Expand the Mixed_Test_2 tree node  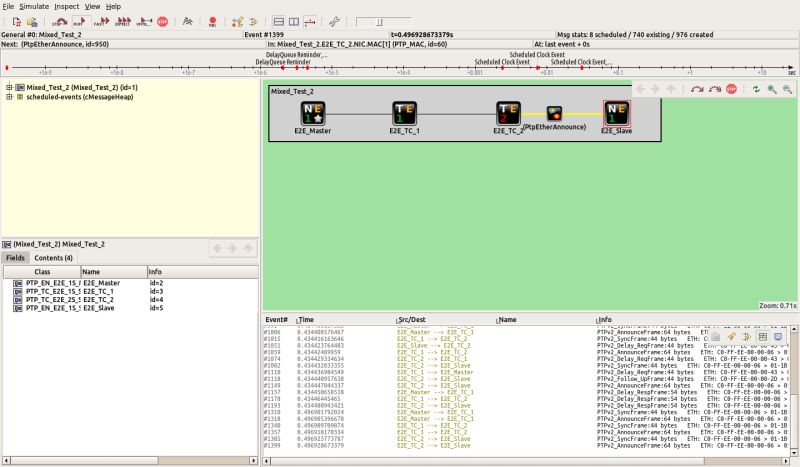pyautogui.click(x=9, y=87)
